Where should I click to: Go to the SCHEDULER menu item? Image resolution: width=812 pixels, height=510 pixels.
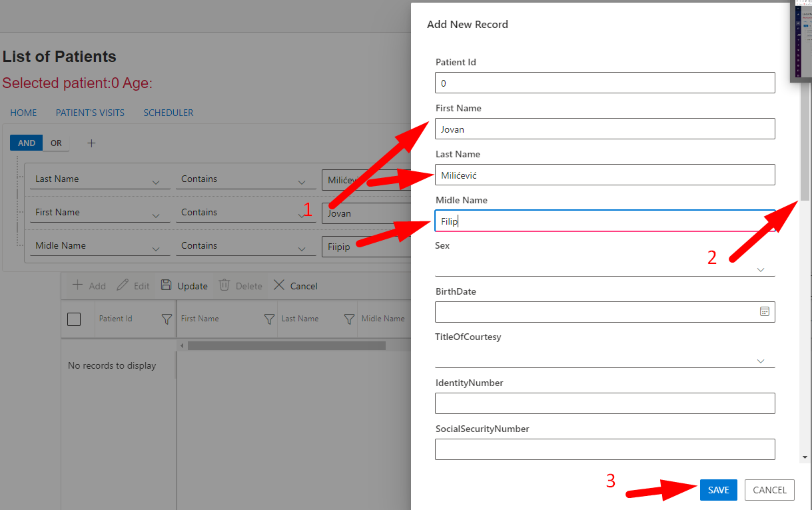pos(169,113)
